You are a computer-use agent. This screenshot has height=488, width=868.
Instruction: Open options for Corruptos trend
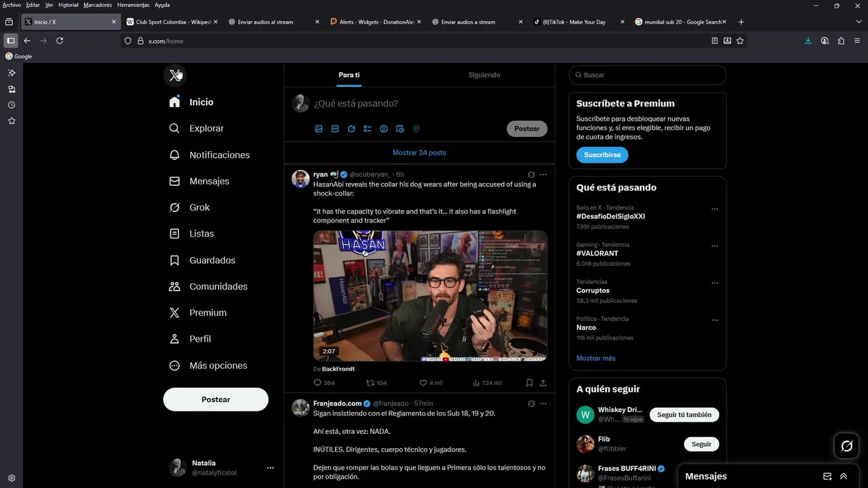(715, 283)
